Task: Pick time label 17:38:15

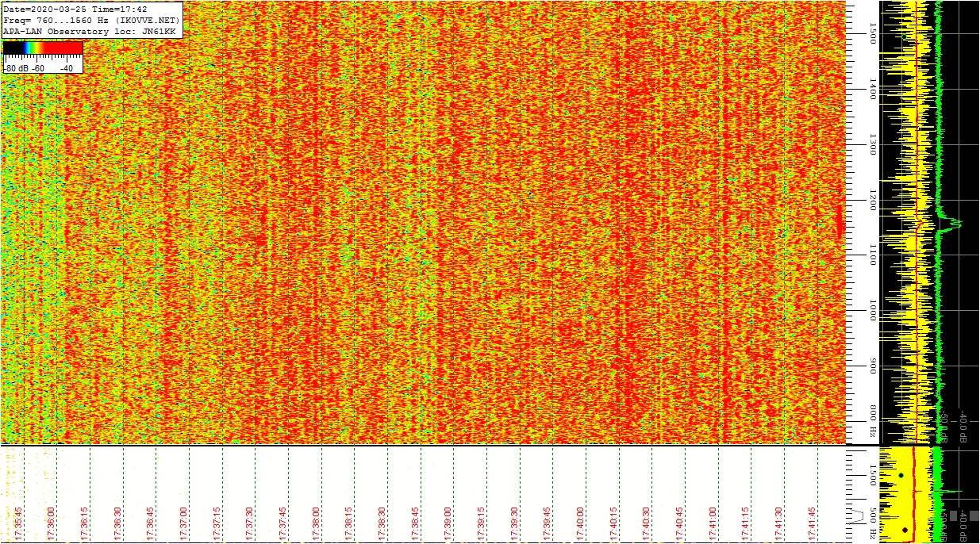Action: (349, 523)
